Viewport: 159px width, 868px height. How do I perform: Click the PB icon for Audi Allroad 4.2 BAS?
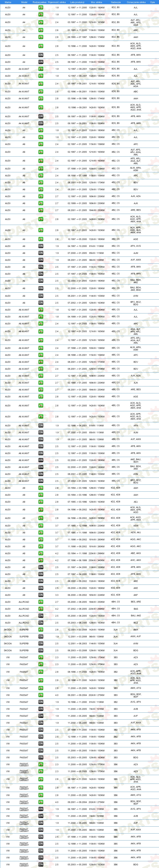click(x=41, y=609)
